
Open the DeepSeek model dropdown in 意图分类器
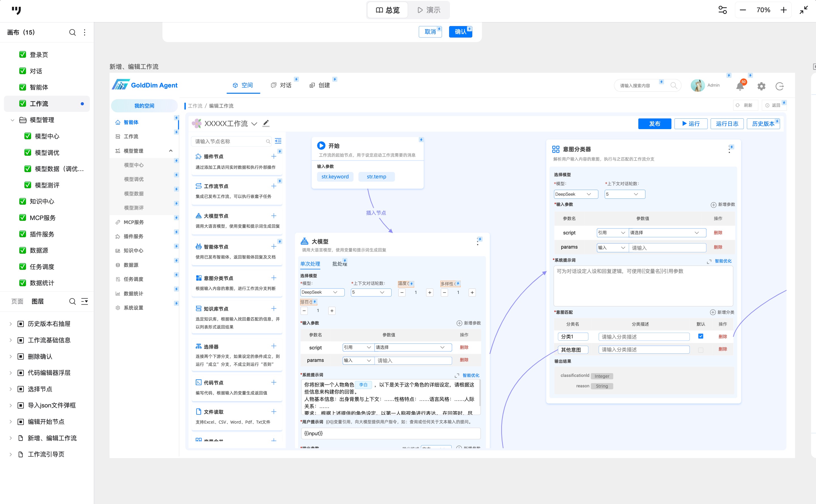[575, 194]
